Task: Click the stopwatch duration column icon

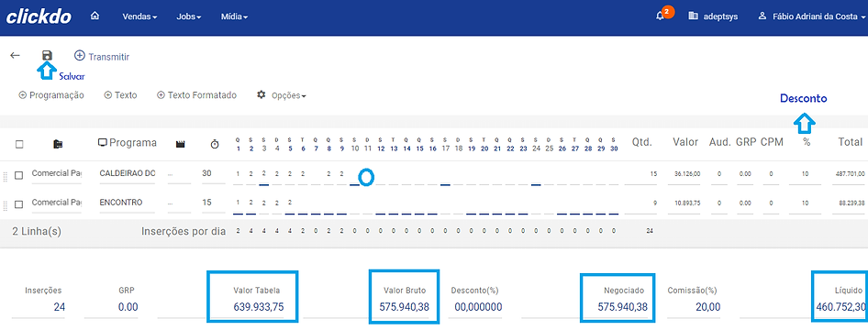Action: (215, 144)
